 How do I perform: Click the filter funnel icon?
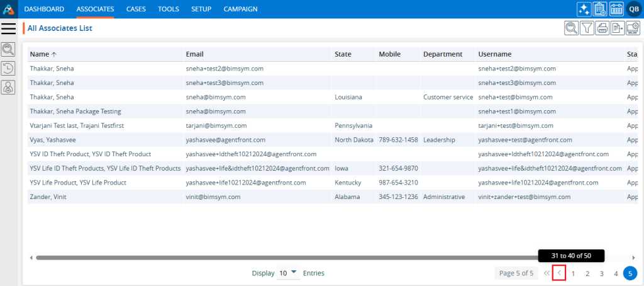(x=587, y=28)
